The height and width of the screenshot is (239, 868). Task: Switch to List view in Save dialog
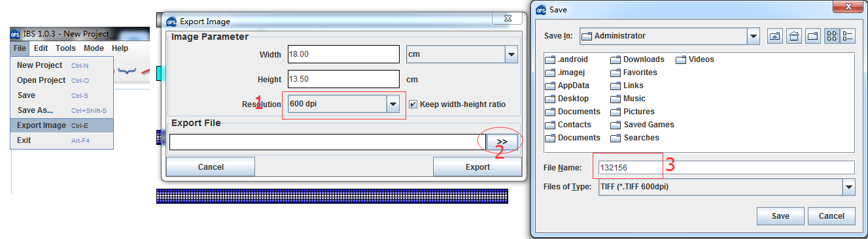[832, 36]
